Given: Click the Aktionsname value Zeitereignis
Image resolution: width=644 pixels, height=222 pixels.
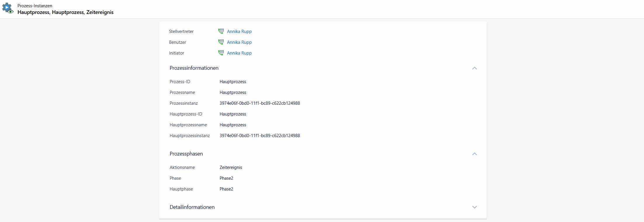Looking at the screenshot, I should [x=231, y=167].
